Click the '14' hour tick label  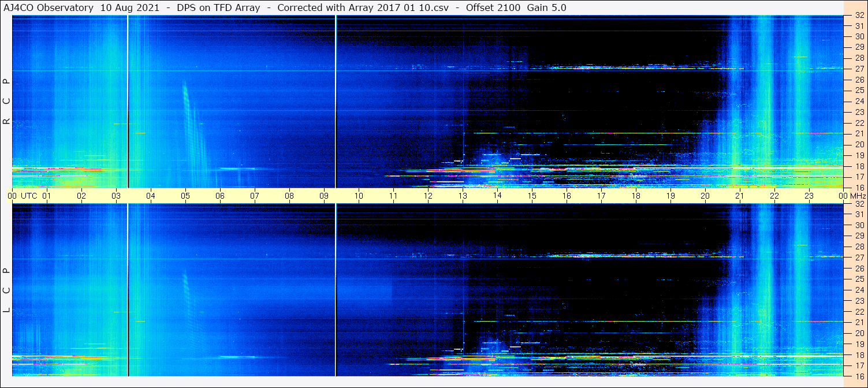click(497, 196)
